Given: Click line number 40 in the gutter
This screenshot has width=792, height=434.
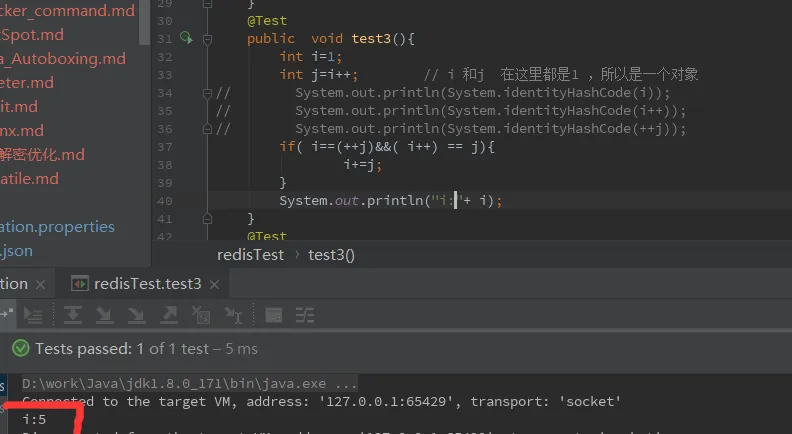Looking at the screenshot, I should [x=165, y=201].
